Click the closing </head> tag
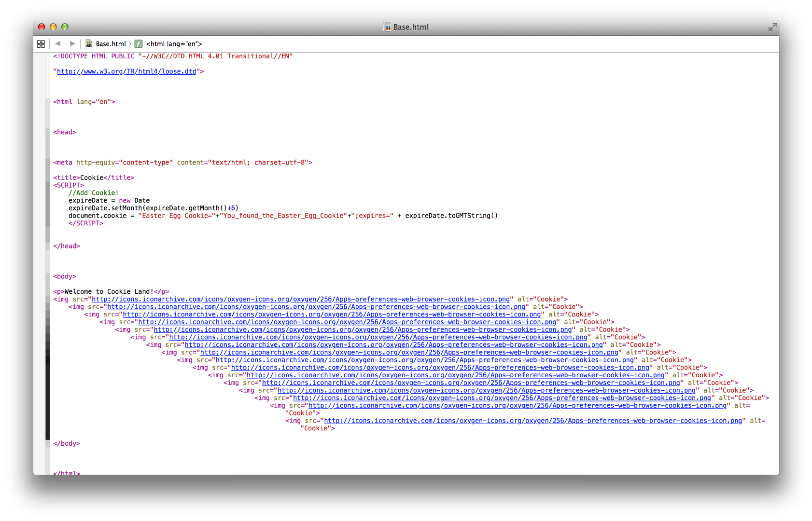The height and width of the screenshot is (521, 812). pos(67,246)
